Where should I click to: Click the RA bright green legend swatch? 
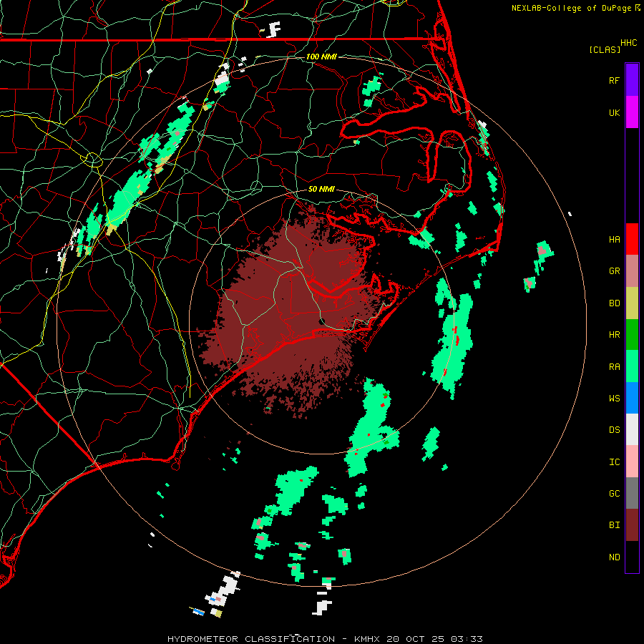click(632, 366)
